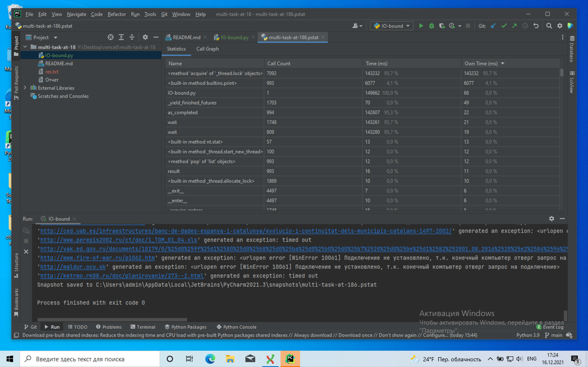Open the IO-bound run configuration dropdown

pos(391,26)
